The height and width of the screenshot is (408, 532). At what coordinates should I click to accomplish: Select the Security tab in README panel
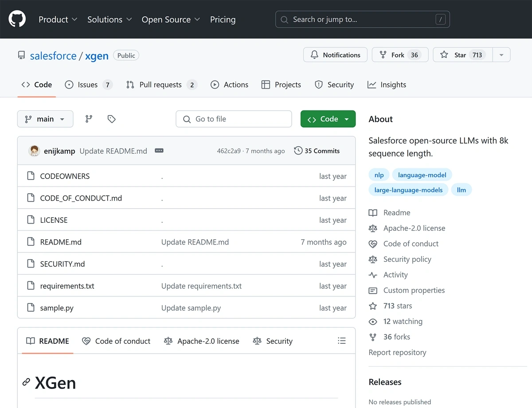click(x=272, y=341)
